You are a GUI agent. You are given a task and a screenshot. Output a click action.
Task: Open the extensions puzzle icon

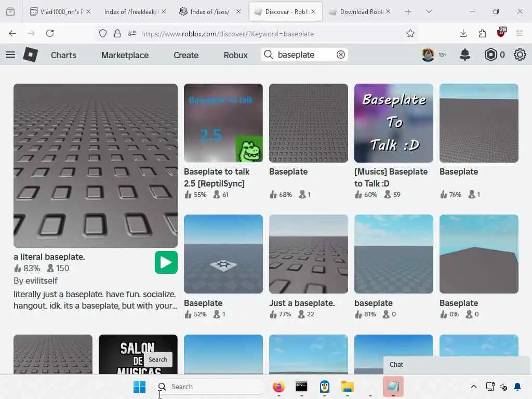point(482,33)
